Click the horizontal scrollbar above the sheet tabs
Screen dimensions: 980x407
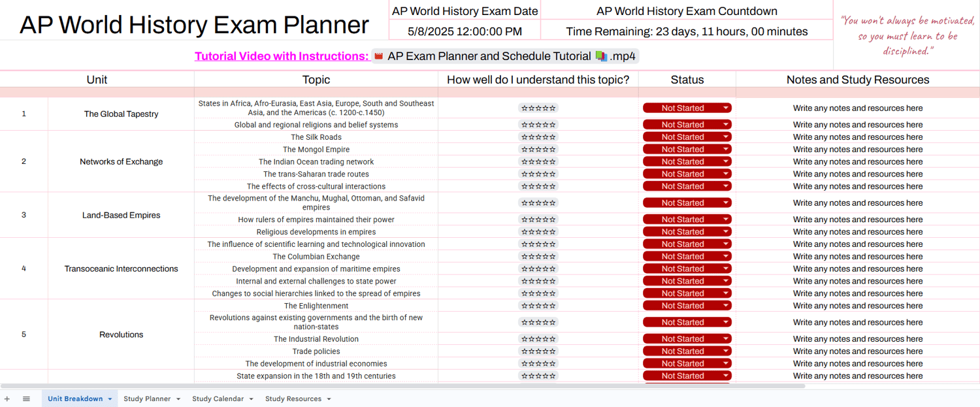pos(402,386)
